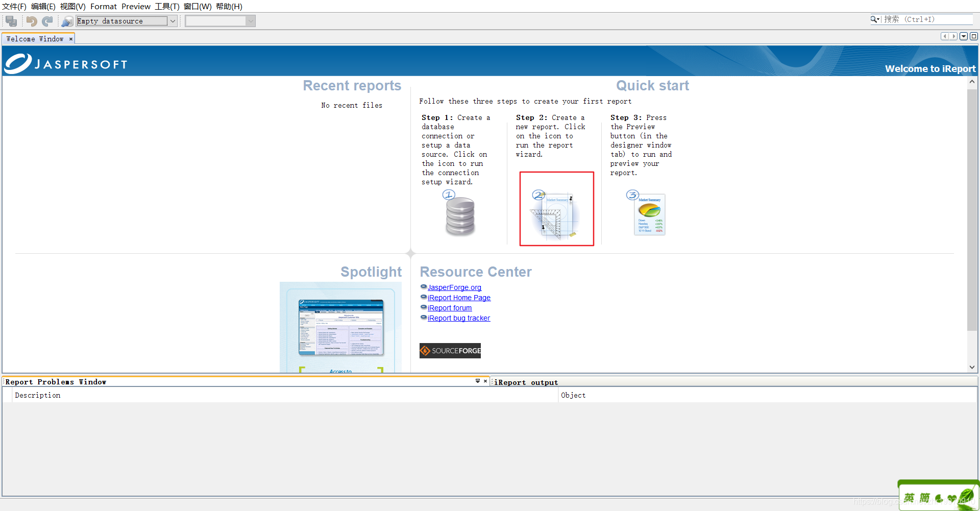Viewport: 980px width, 511px height.
Task: Maximize the editor window button
Action: pos(974,36)
